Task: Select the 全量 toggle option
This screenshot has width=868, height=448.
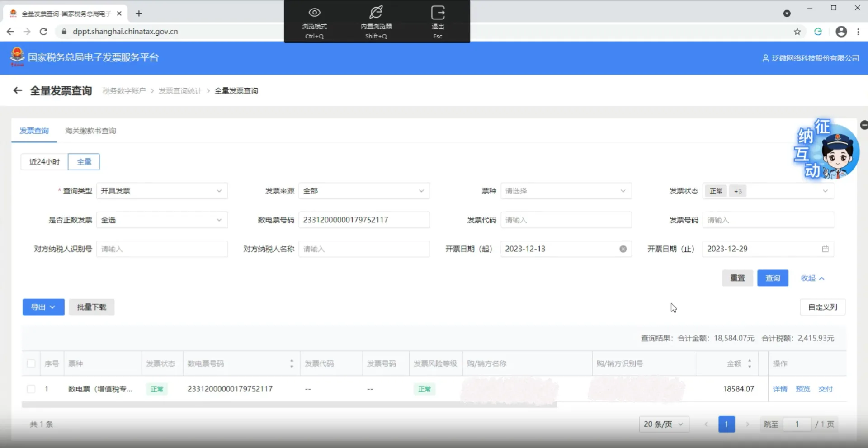Action: (84, 162)
